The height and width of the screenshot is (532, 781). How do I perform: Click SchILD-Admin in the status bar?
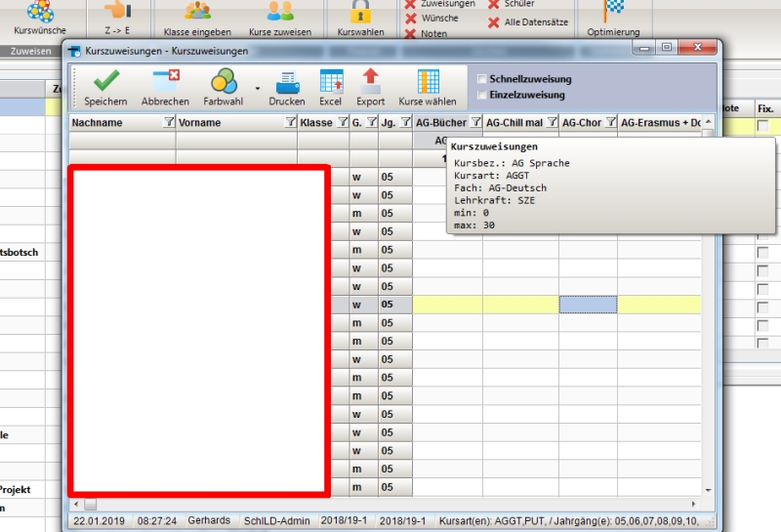click(x=276, y=521)
